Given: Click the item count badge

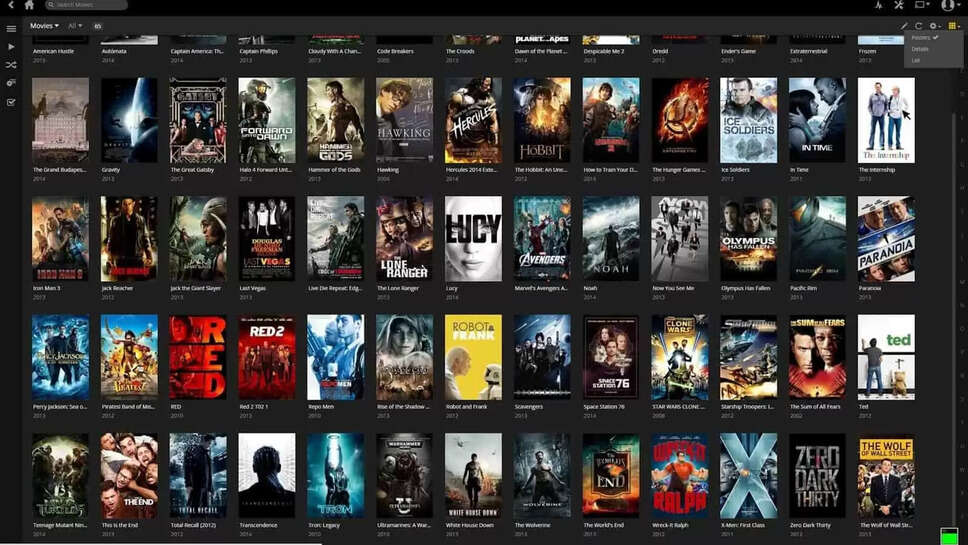Looking at the screenshot, I should [98, 26].
